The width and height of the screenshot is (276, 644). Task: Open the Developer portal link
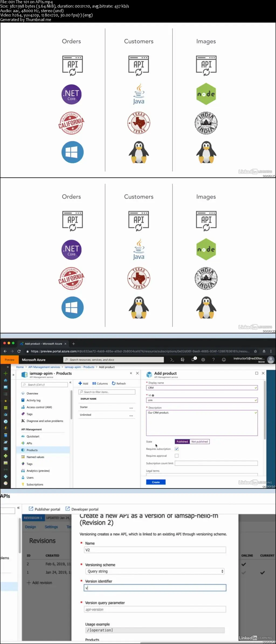click(82, 509)
